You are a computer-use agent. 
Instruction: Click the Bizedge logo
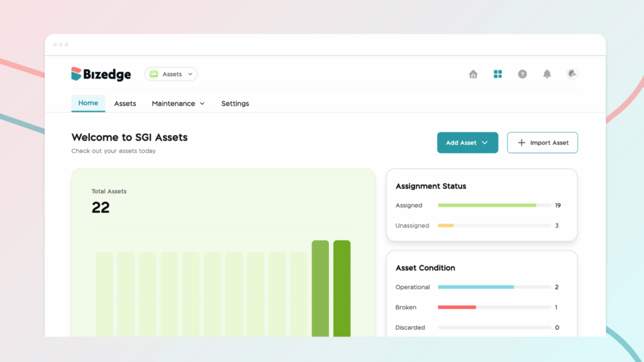click(101, 74)
